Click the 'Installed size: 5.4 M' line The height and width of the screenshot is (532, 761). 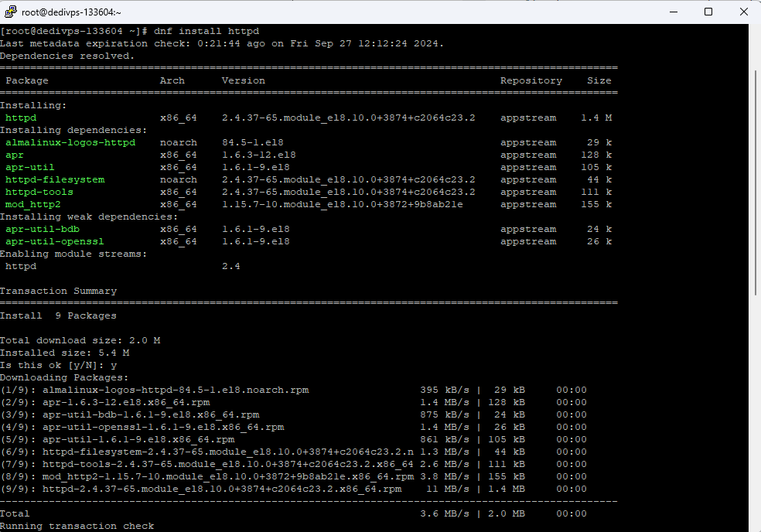tap(64, 353)
